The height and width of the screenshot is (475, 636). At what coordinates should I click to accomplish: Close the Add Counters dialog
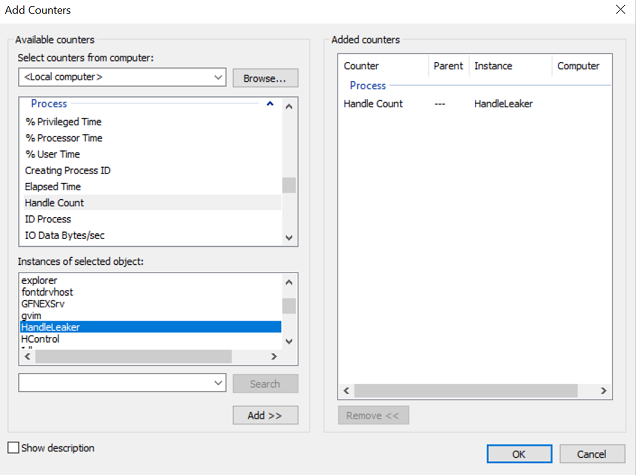point(616,9)
